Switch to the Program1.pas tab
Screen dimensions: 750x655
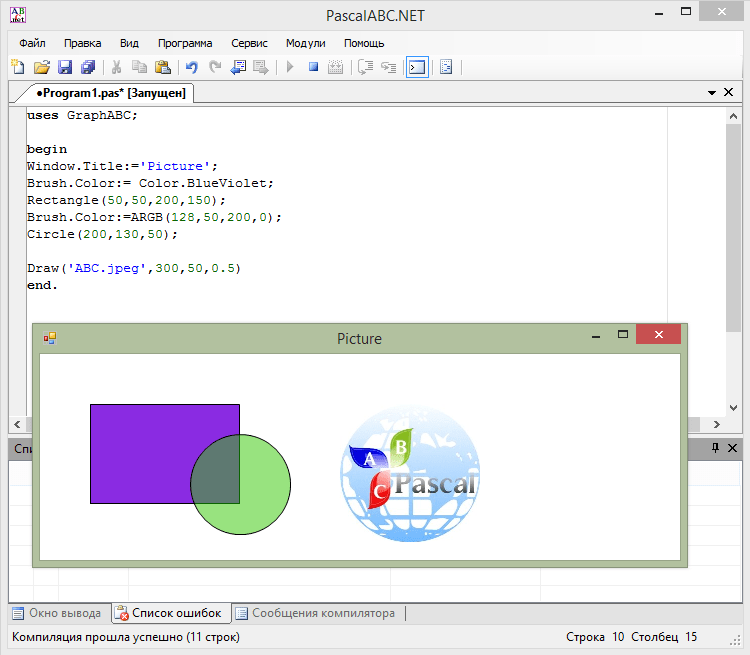point(110,93)
